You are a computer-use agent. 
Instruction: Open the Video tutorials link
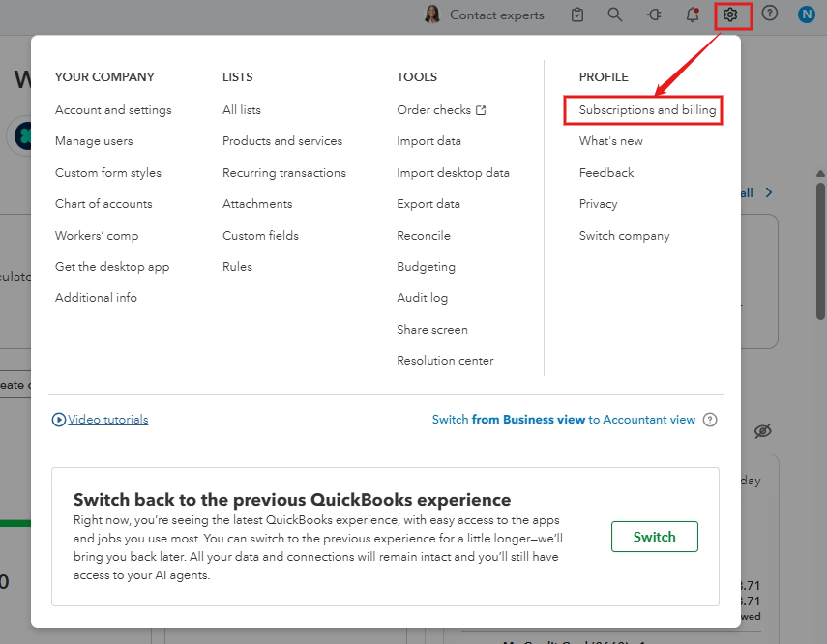coord(108,420)
